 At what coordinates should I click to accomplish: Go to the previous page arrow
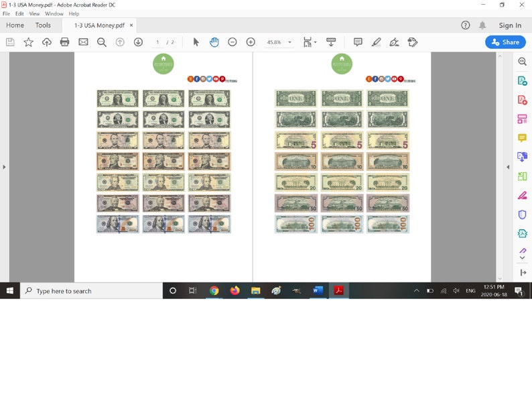[x=120, y=42]
